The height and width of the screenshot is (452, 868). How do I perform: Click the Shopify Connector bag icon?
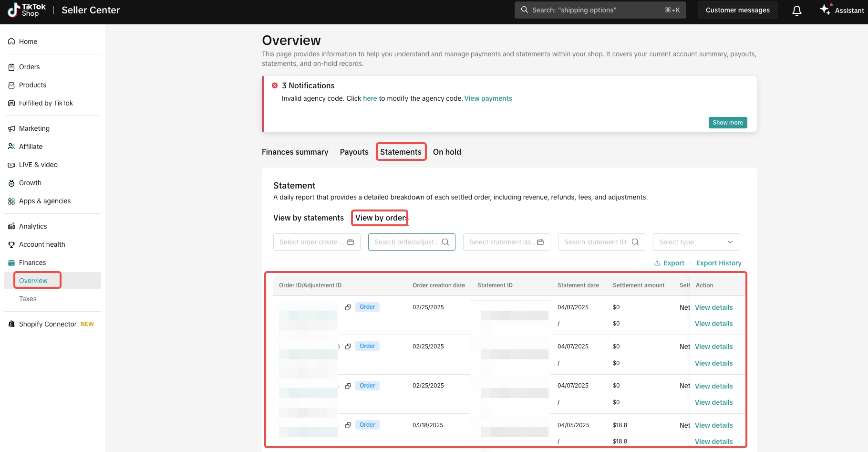[11, 324]
